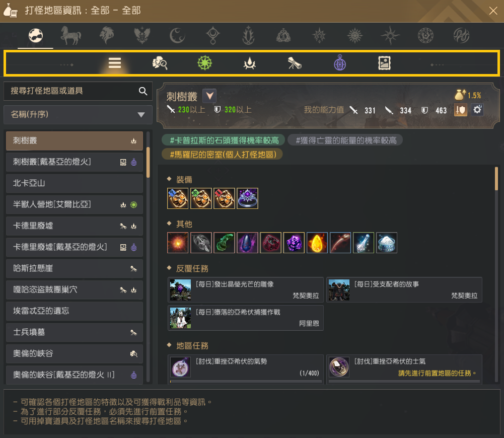This screenshot has height=438, width=504.
Task: Open the 名稱(升序) sort dropdown
Action: click(x=78, y=114)
